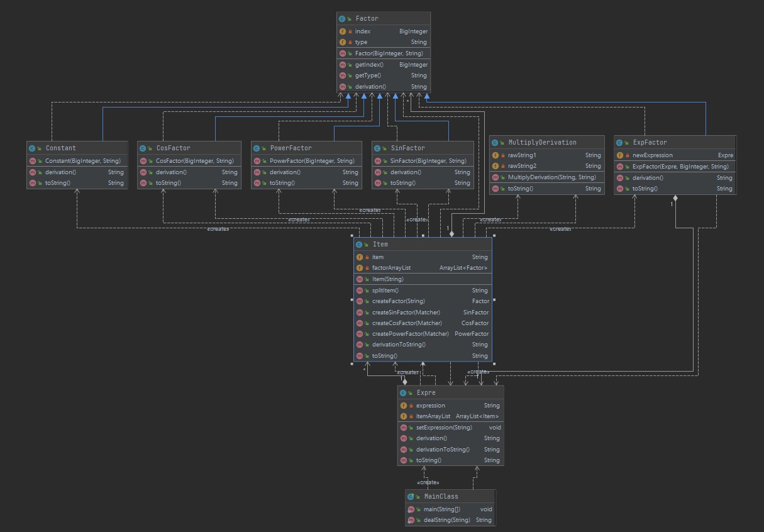The height and width of the screenshot is (532, 764).
Task: Click class icon next to MainClass
Action: tap(411, 497)
